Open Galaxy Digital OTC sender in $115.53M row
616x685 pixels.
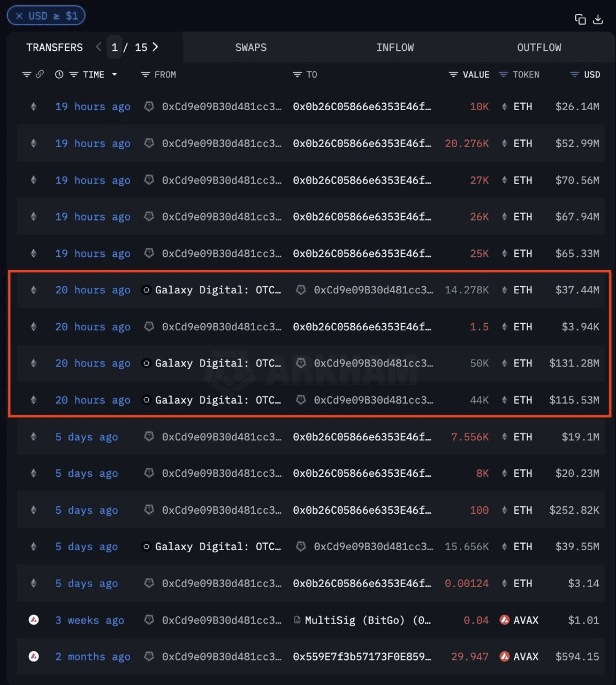tap(218, 400)
